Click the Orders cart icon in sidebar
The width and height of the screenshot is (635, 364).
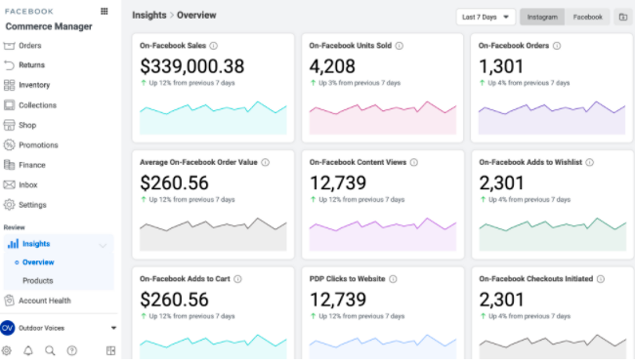click(x=9, y=46)
